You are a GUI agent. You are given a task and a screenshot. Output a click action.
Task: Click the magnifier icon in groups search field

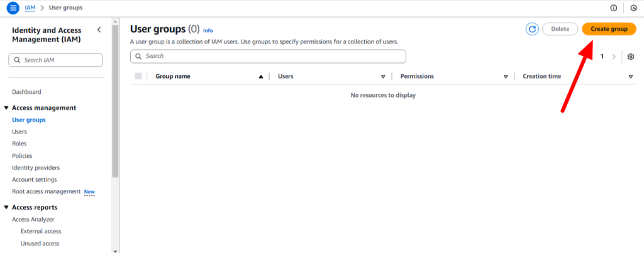139,56
